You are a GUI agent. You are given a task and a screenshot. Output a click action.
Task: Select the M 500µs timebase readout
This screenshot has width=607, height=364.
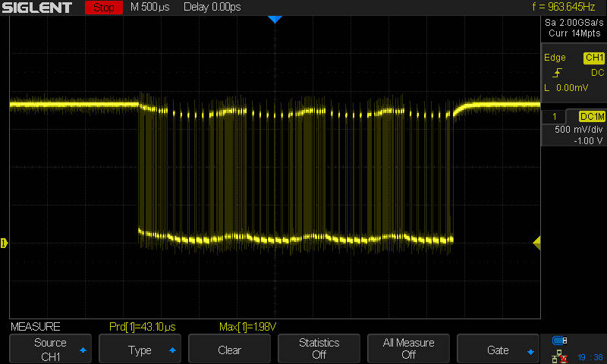pos(149,8)
